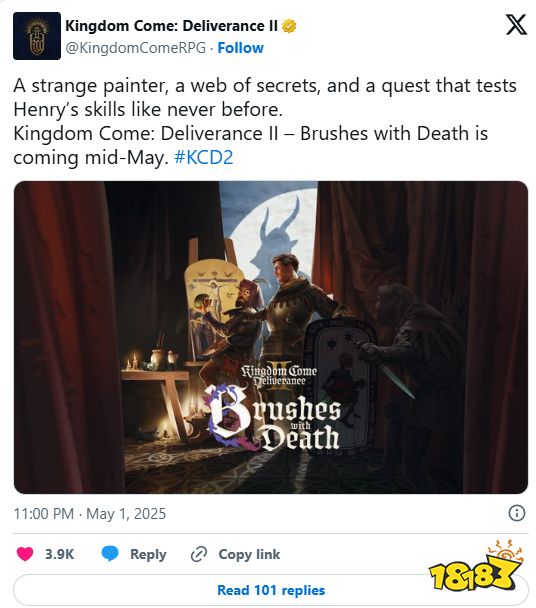The image size is (536, 608).
Task: Open the tweet info circle icon
Action: click(x=516, y=513)
